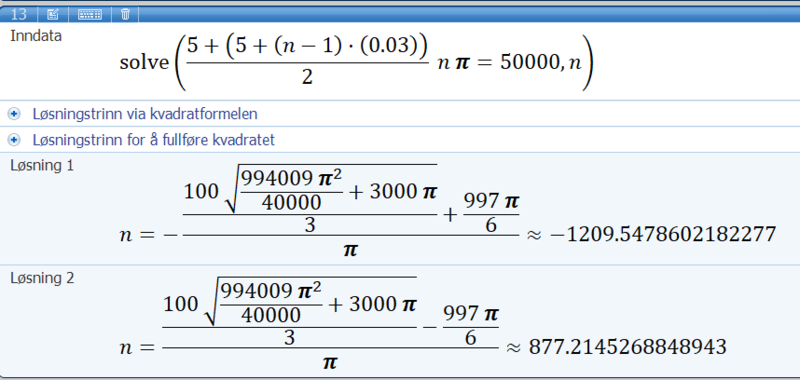This screenshot has height=380, width=800.
Task: Click the edit icon in header bar
Action: pos(53,14)
